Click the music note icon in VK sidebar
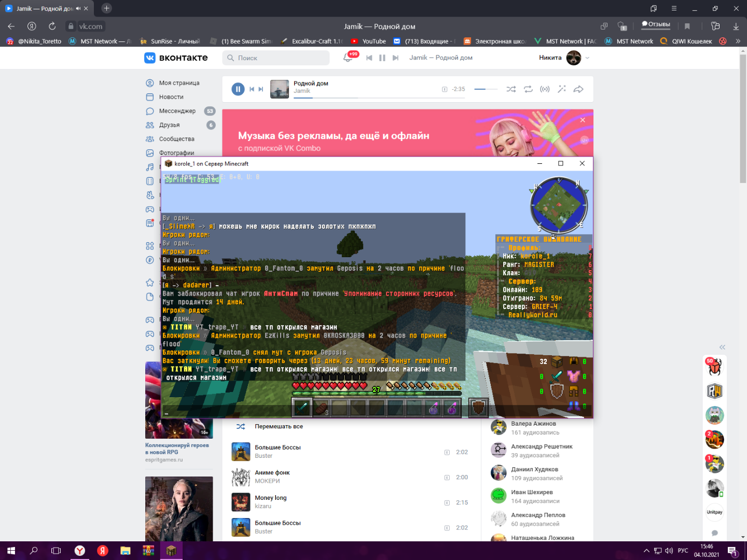Viewport: 747px width, 560px height. (x=150, y=167)
